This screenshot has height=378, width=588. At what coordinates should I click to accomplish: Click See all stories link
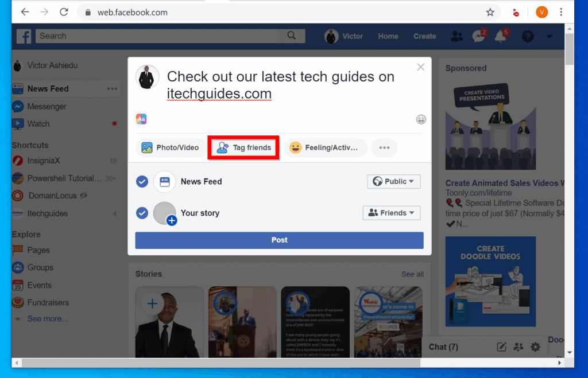412,274
